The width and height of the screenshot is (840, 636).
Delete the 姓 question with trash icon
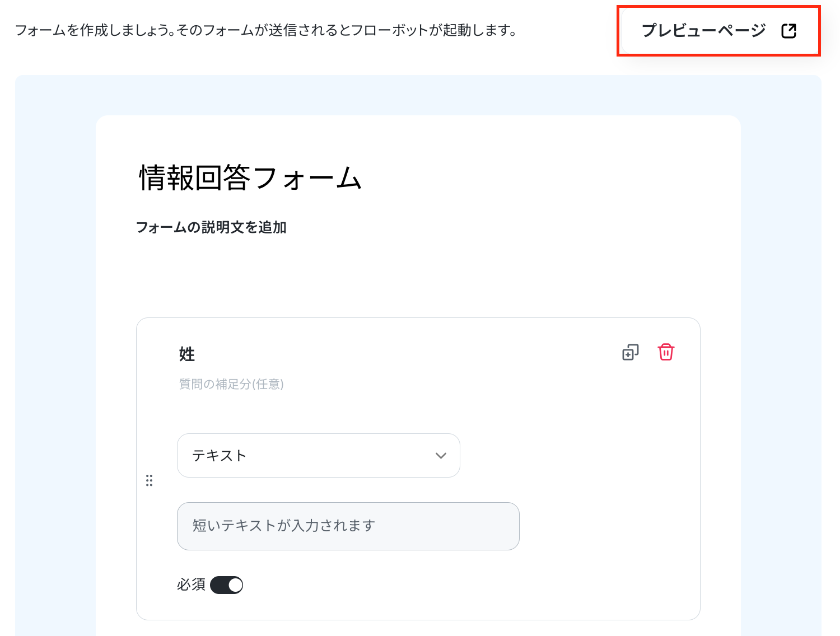[x=666, y=352]
